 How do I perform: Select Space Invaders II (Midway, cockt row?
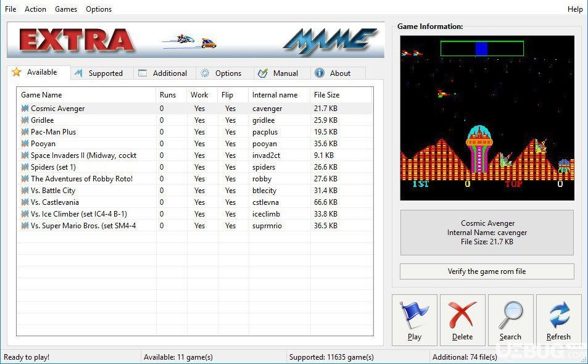point(194,155)
